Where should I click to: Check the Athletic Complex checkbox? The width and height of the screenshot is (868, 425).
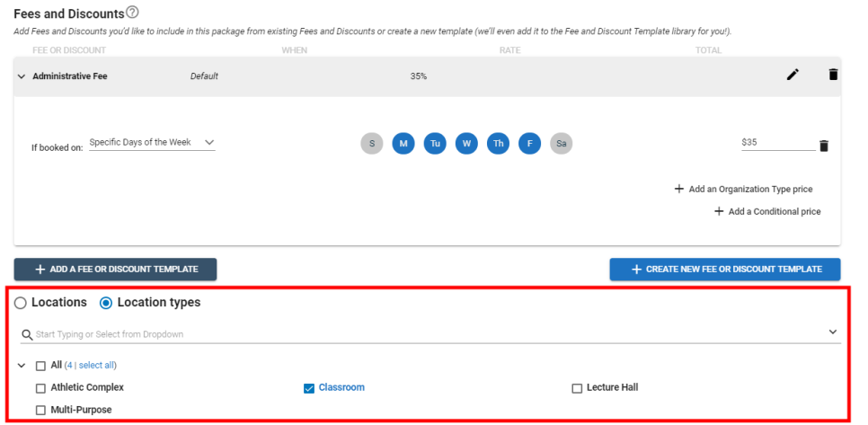[x=40, y=388]
